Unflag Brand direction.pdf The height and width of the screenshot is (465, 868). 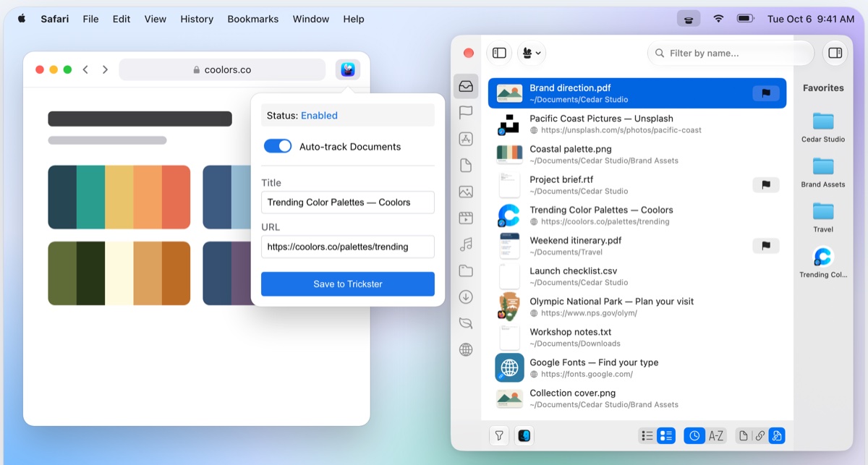(x=766, y=93)
